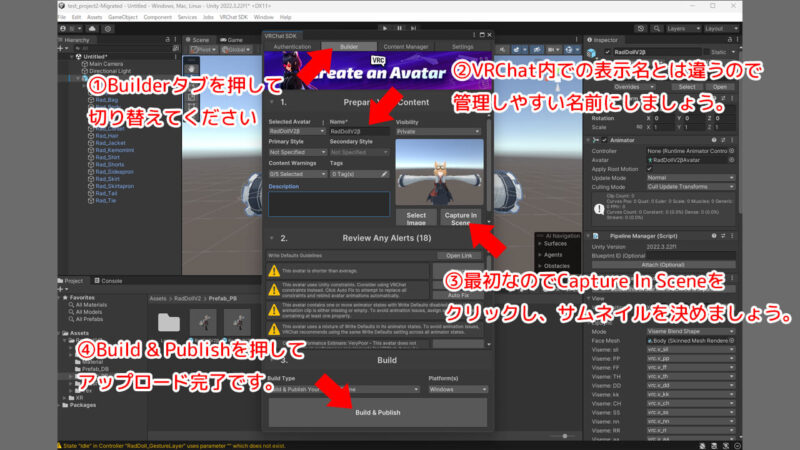Toggle the Animator component enabled checkbox
Image resolution: width=800 pixels, height=450 pixels.
tap(605, 140)
